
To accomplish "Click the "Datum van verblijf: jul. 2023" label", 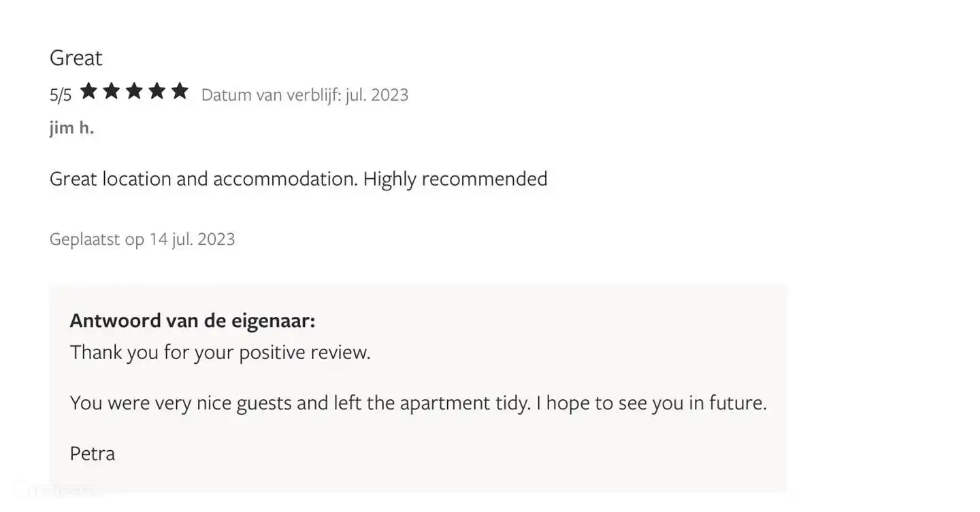I will point(304,95).
